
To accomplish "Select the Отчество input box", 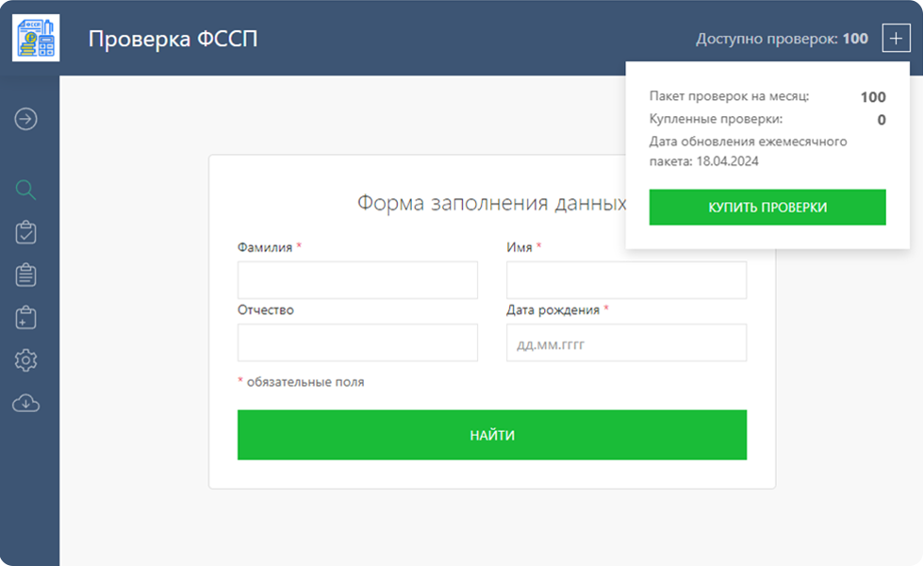I will [357, 342].
